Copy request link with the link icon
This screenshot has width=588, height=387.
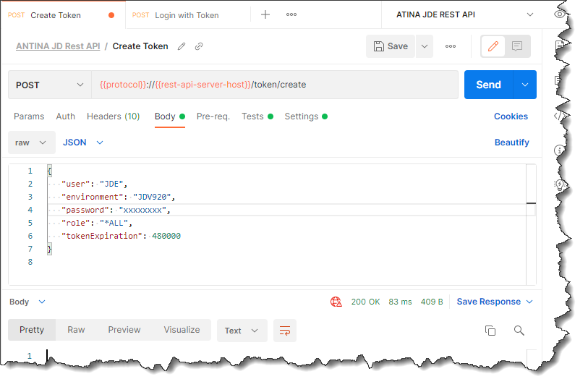199,46
